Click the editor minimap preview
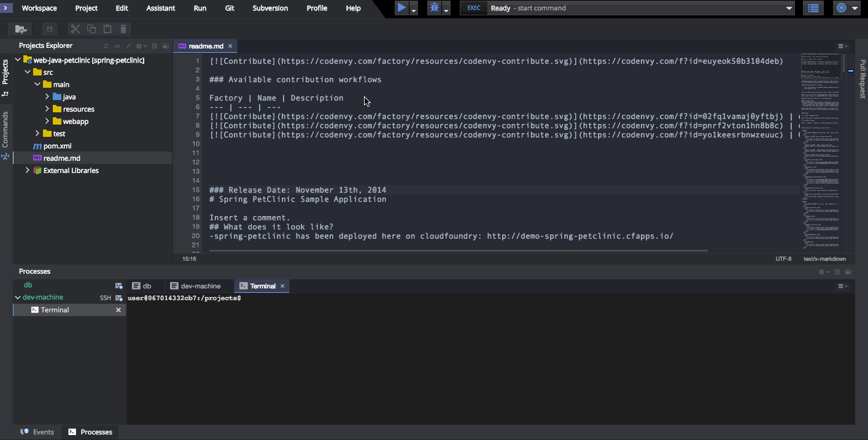This screenshot has height=440, width=868. click(820, 152)
